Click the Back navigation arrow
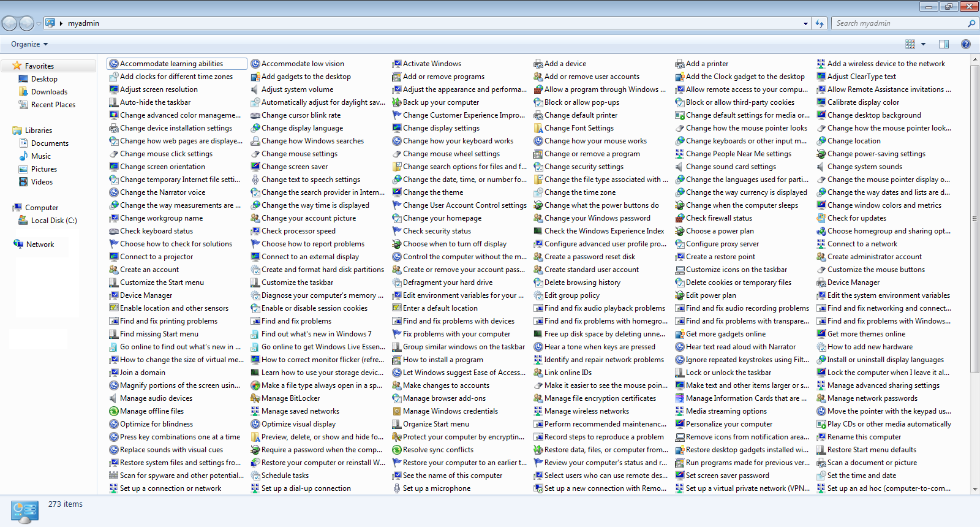Image resolution: width=980 pixels, height=527 pixels. pos(10,23)
